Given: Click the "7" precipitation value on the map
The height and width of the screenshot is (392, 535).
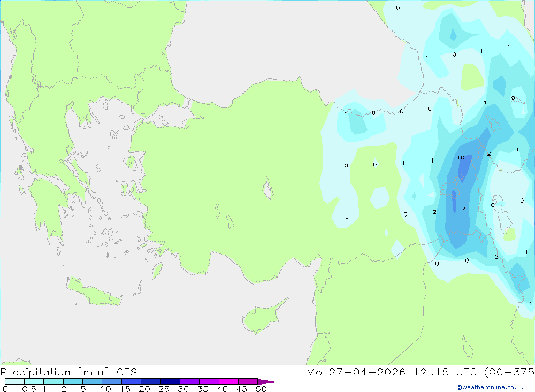Looking at the screenshot, I should (464, 209).
